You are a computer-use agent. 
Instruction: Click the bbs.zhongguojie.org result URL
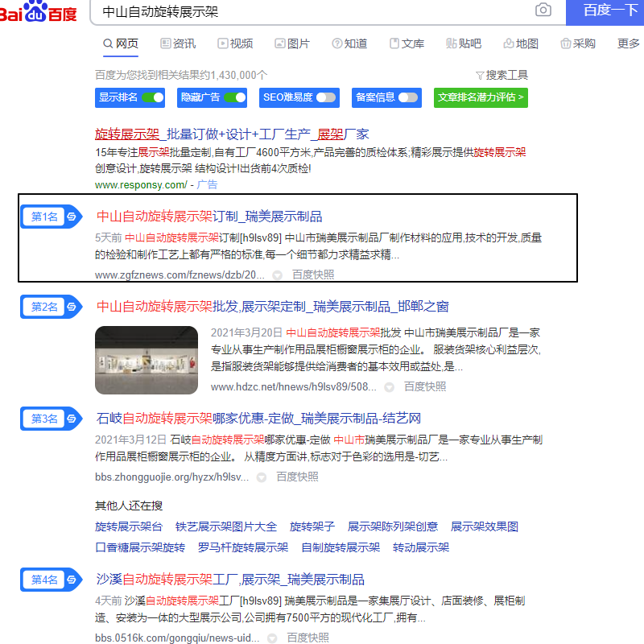(x=171, y=477)
